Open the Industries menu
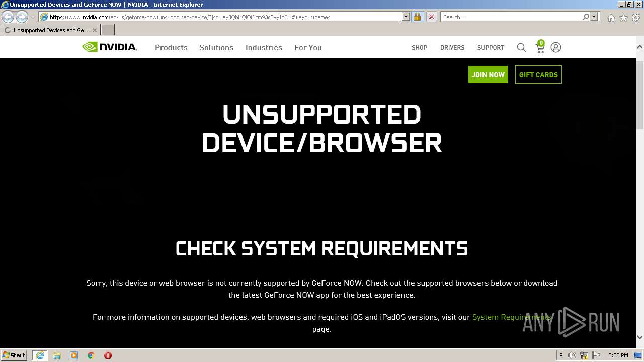644x362 pixels. tap(264, 47)
